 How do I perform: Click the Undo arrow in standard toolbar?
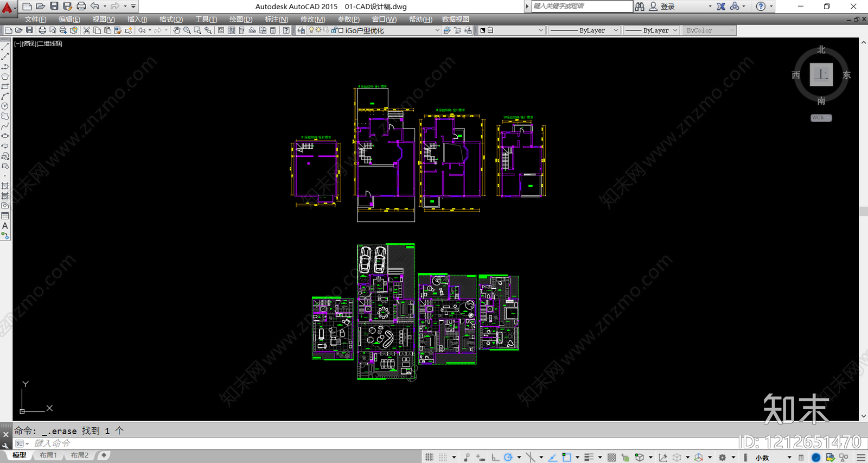(142, 30)
